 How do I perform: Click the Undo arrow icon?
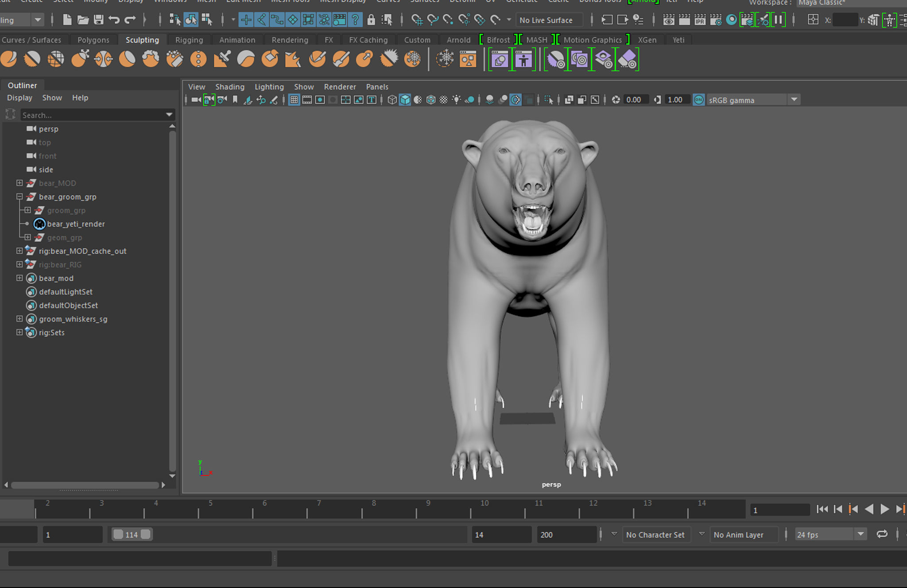(x=114, y=19)
